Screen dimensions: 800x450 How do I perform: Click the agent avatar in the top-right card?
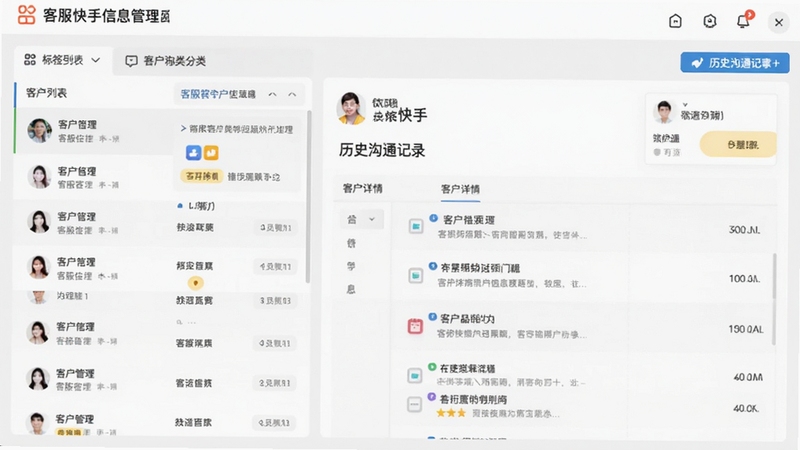click(664, 112)
